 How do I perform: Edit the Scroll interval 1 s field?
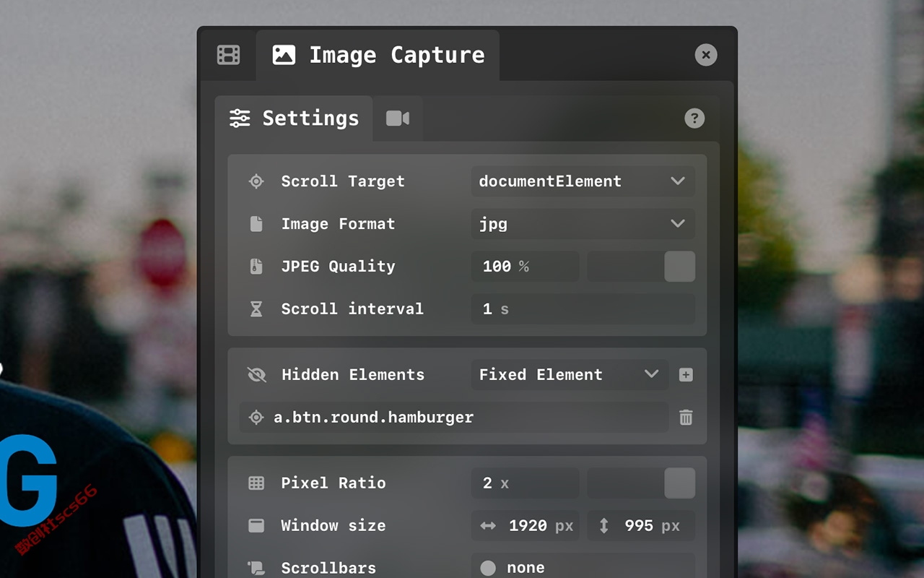(x=583, y=309)
